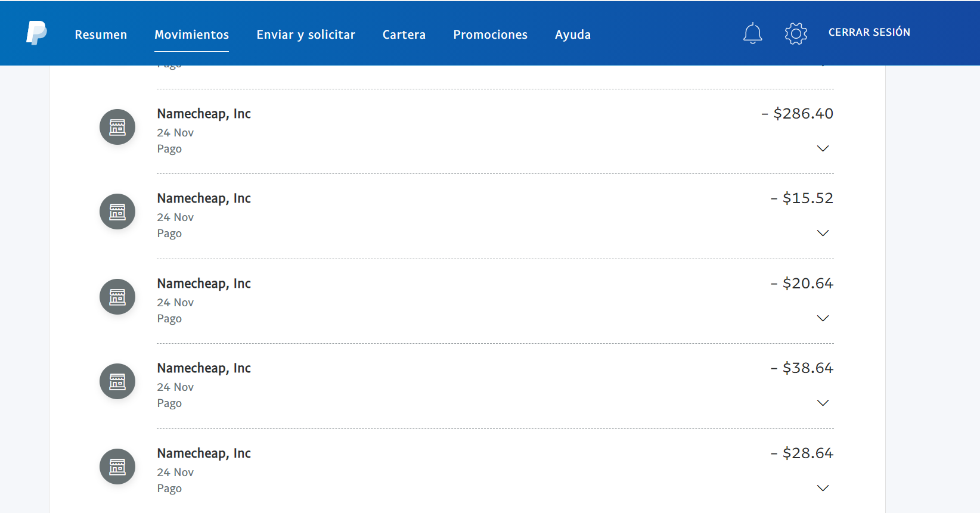Click store icon for the $20.64 payment

click(x=117, y=297)
